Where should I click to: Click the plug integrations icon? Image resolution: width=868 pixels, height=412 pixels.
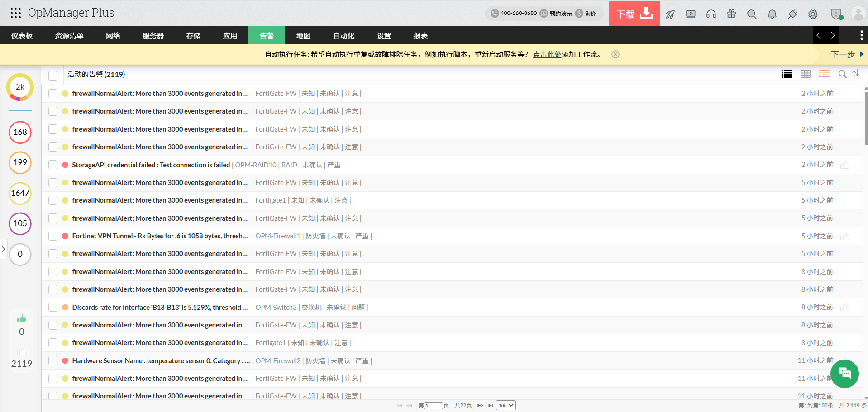pyautogui.click(x=792, y=14)
